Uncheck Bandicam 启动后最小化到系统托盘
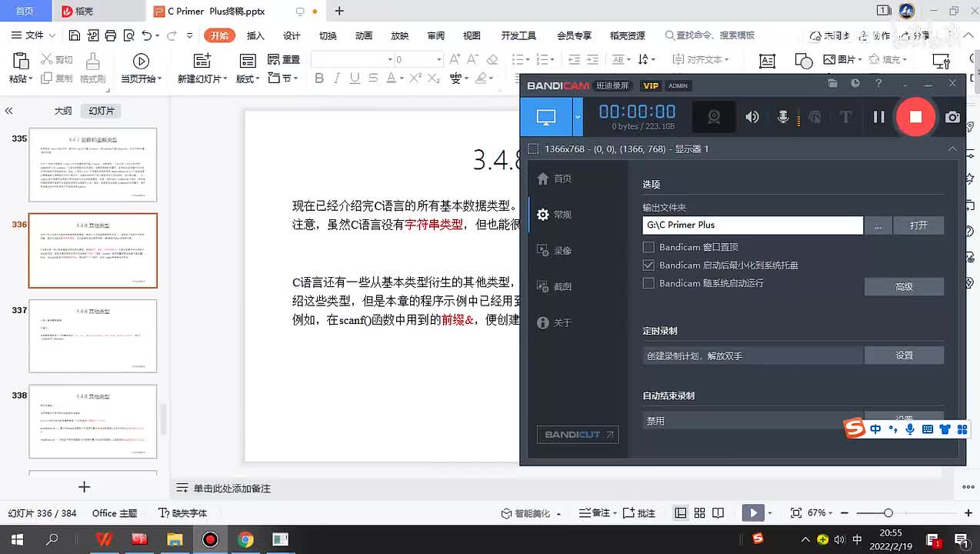Image resolution: width=980 pixels, height=554 pixels. tap(648, 265)
